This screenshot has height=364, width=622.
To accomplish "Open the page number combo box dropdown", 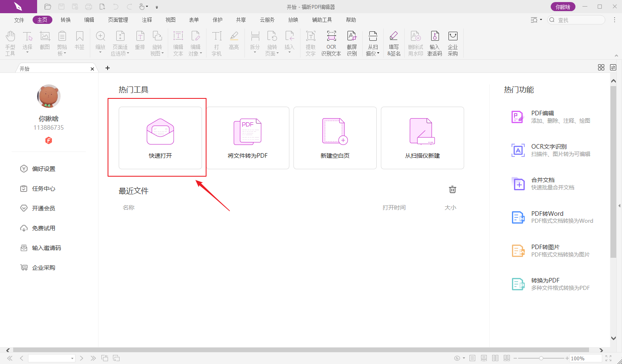I will tap(72, 358).
